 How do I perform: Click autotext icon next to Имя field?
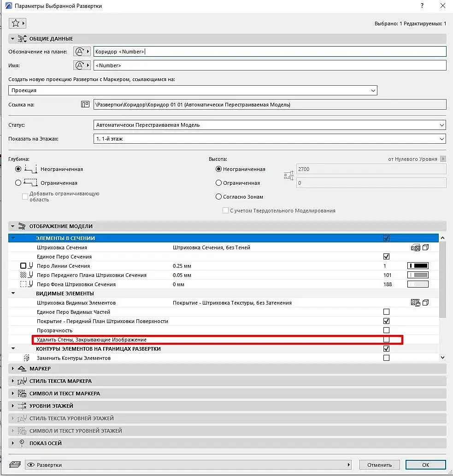(x=82, y=65)
